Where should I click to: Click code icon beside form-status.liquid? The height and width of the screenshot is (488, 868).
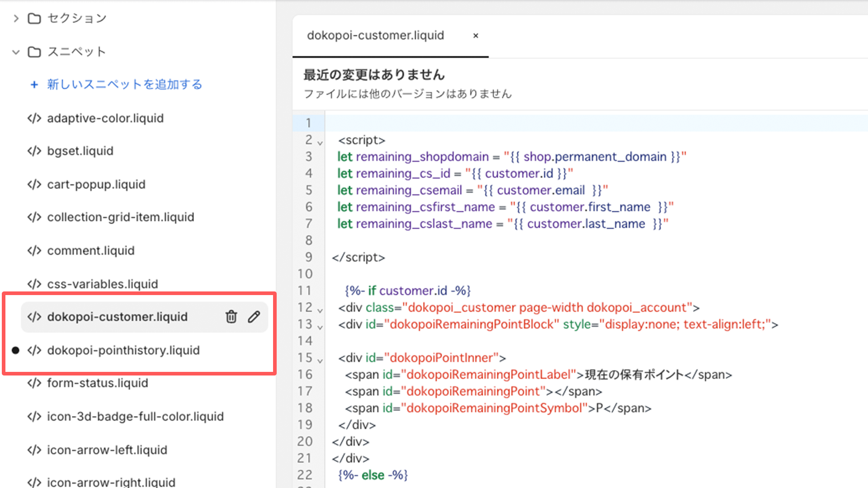[34, 383]
